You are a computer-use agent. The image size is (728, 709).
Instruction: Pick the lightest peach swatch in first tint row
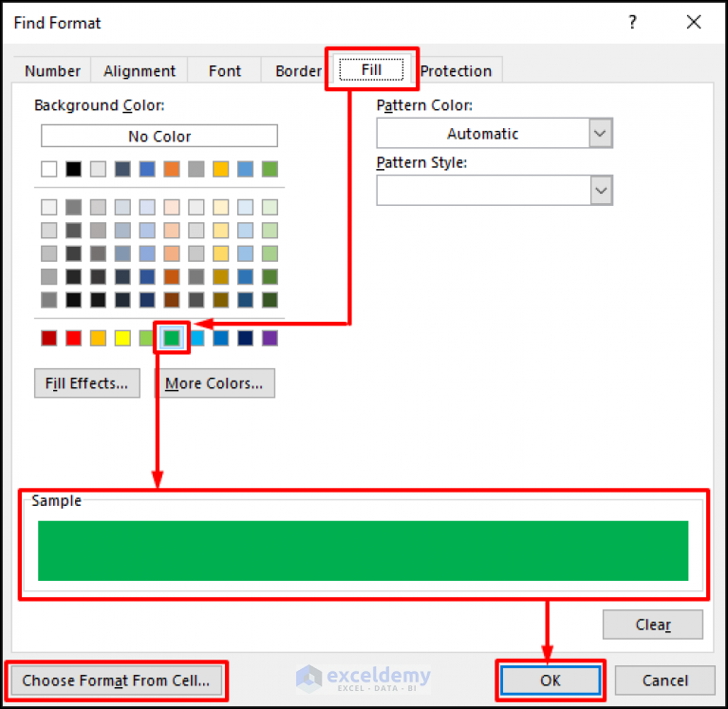(x=172, y=207)
